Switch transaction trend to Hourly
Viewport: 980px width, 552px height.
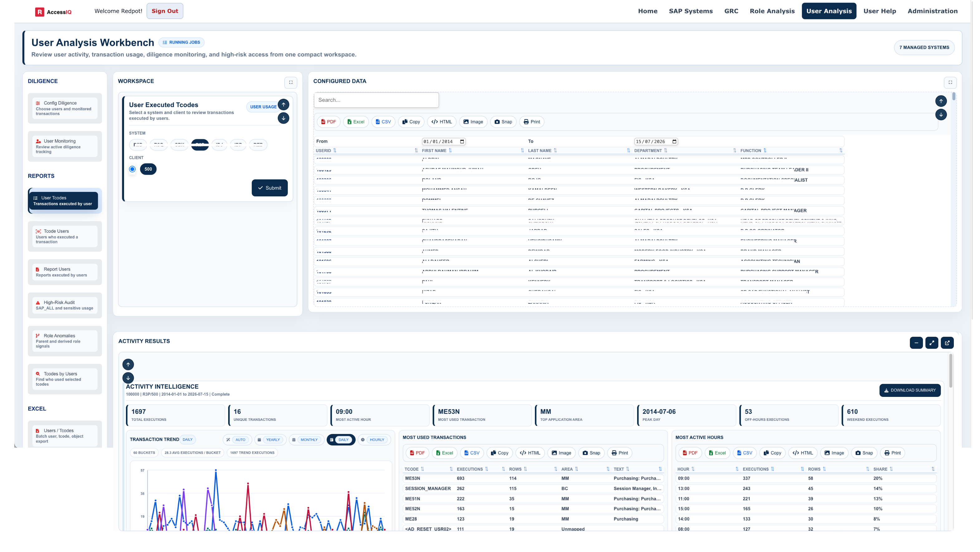pyautogui.click(x=374, y=440)
